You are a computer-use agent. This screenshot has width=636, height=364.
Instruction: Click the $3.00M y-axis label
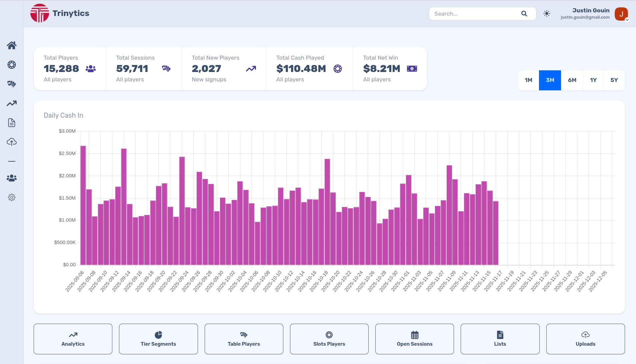67,131
